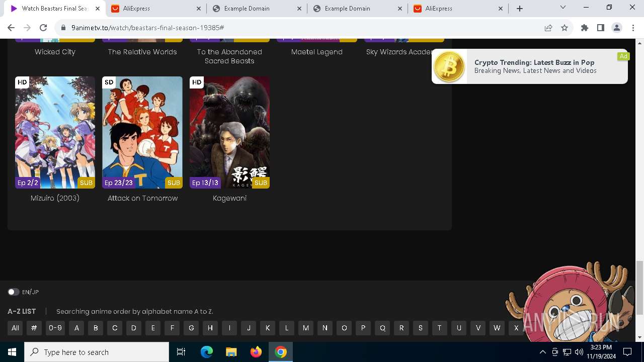Screen dimensions: 644x362
Task: Open the browser side panel icon
Action: [601, 28]
